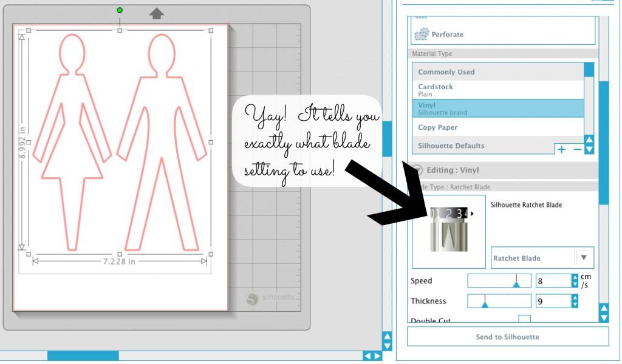Decrease Speed with the stepper down arrow
The width and height of the screenshot is (622, 364).
575,284
